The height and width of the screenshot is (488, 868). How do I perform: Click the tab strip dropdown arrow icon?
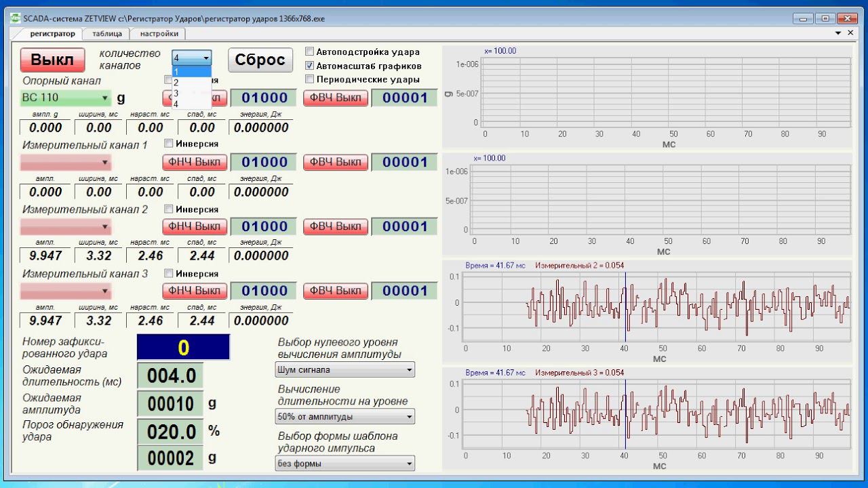[x=838, y=33]
